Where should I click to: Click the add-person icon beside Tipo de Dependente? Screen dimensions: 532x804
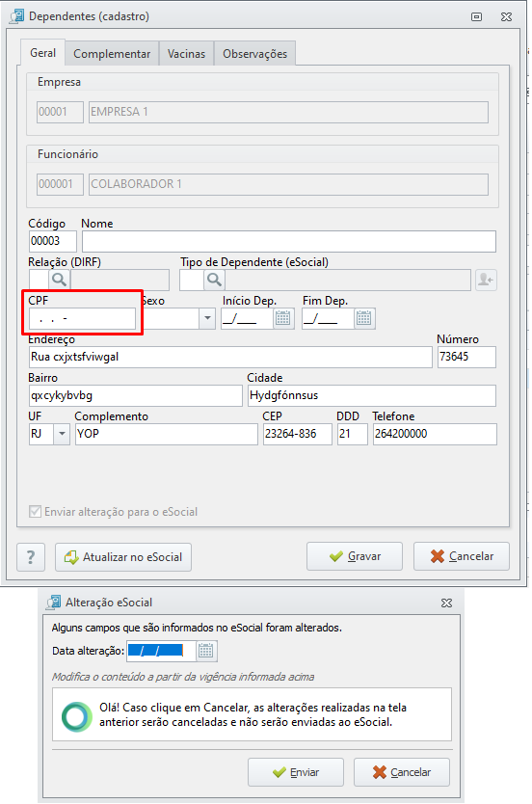(486, 280)
